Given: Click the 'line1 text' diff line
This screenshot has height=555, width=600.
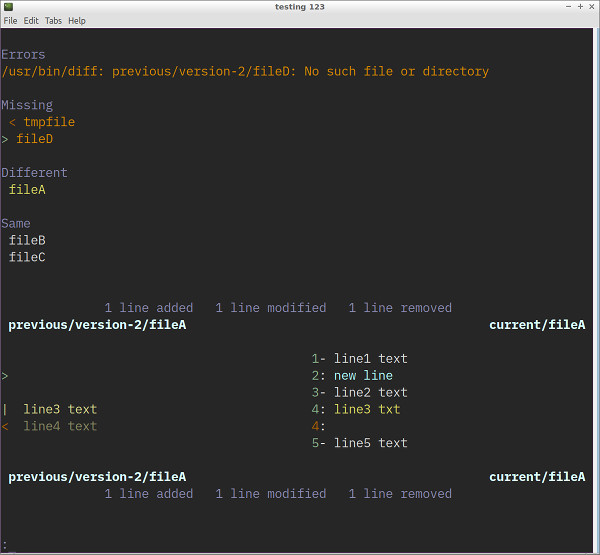Looking at the screenshot, I should pos(371,359).
